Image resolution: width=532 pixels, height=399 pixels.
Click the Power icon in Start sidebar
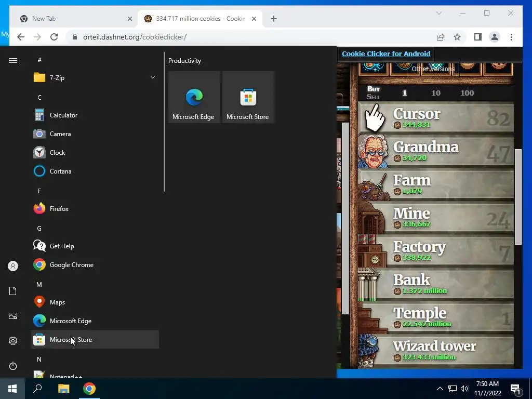[x=13, y=366]
